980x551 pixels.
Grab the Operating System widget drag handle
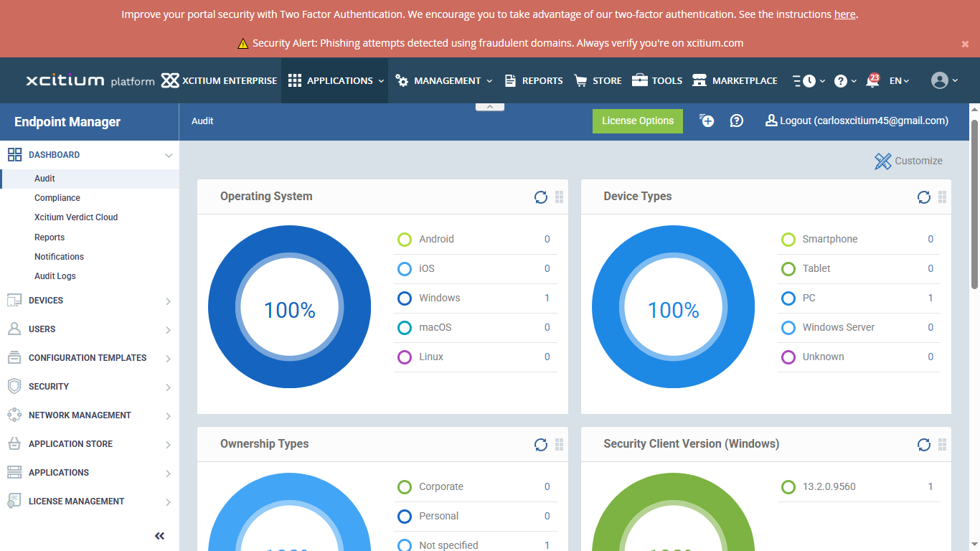(560, 197)
